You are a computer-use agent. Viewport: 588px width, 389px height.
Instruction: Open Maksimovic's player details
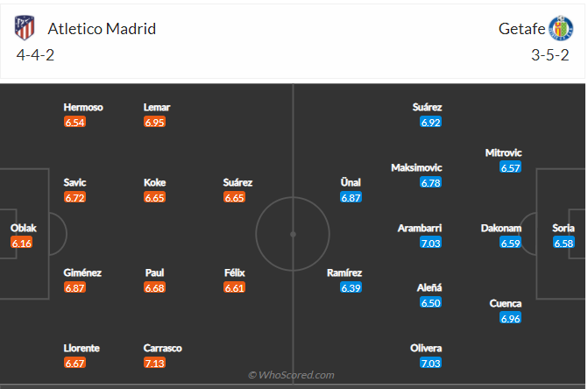[417, 167]
